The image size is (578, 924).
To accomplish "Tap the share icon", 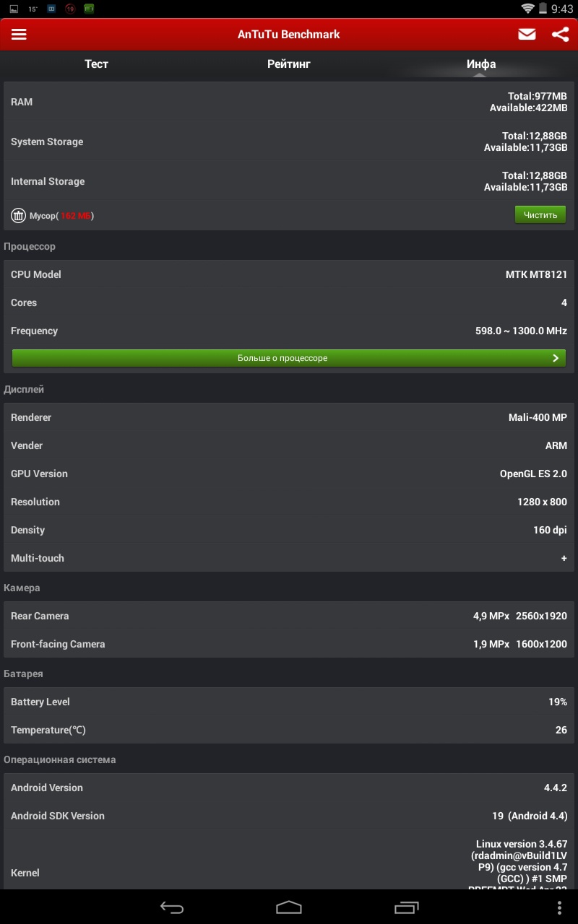I will (x=560, y=35).
